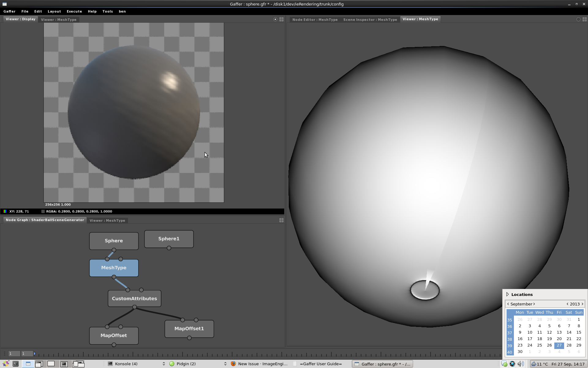Open the ben menu
This screenshot has width=588, height=368.
pos(122,11)
